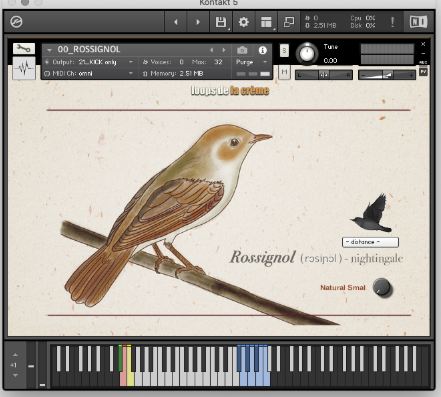Show instrument info with the i icon
The width and height of the screenshot is (441, 397).
point(263,50)
